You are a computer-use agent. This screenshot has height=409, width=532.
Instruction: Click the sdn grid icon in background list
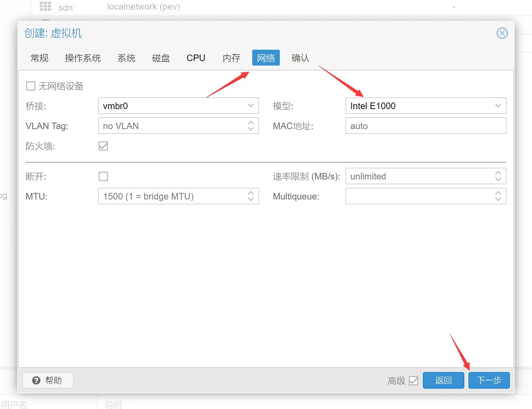45,6
